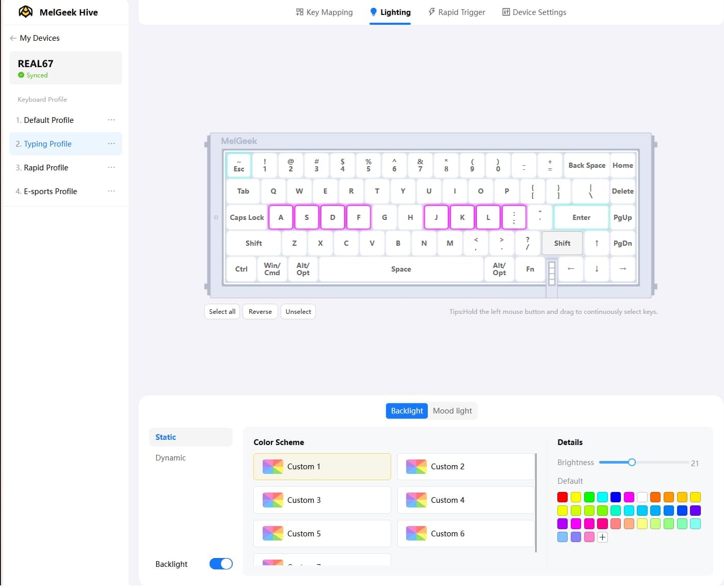Click the back arrow beside My Devices

click(13, 38)
